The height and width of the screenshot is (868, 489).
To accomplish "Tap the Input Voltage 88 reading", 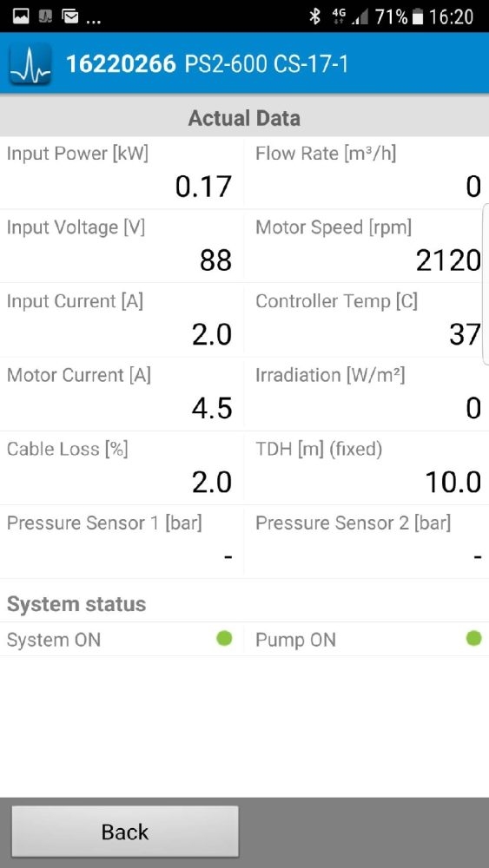I will click(215, 260).
